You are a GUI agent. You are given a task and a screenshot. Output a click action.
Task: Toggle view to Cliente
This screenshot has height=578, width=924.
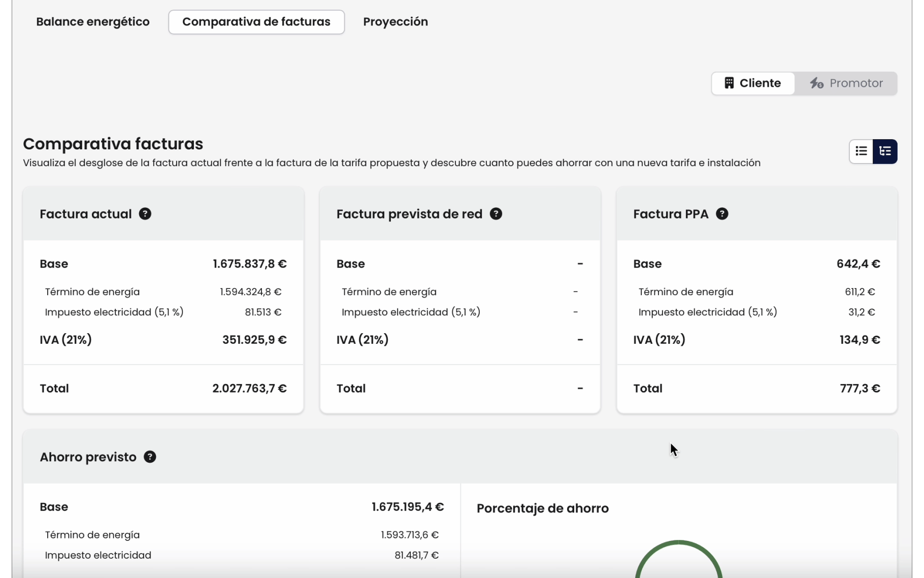[x=753, y=83]
